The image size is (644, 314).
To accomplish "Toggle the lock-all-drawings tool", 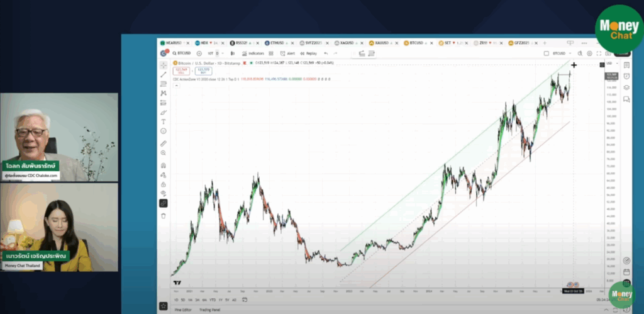I will click(164, 184).
